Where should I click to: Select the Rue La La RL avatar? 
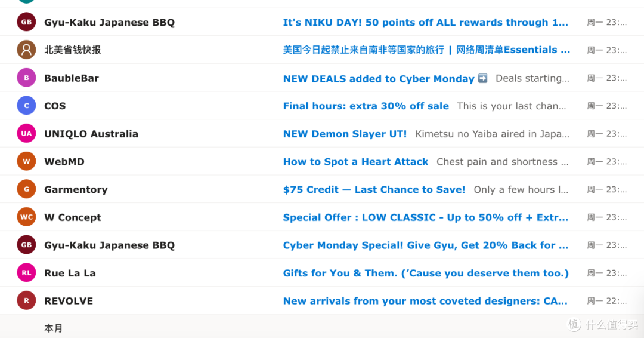coord(26,273)
